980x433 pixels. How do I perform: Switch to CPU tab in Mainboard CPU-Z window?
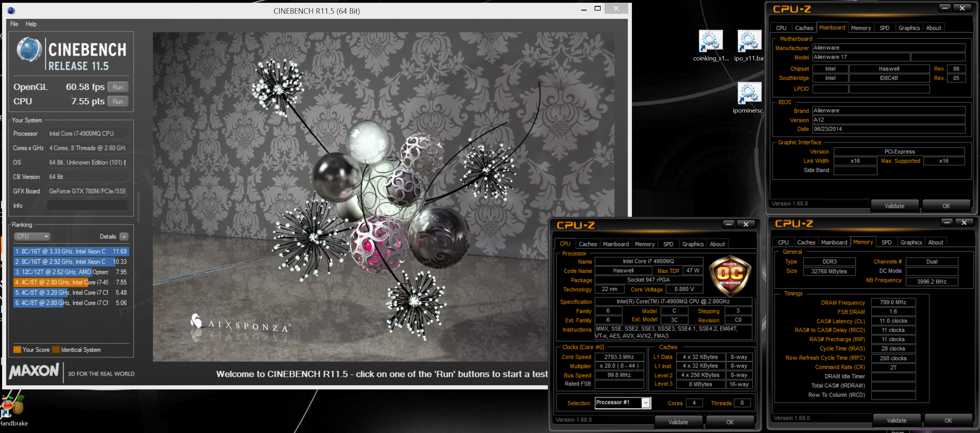781,28
